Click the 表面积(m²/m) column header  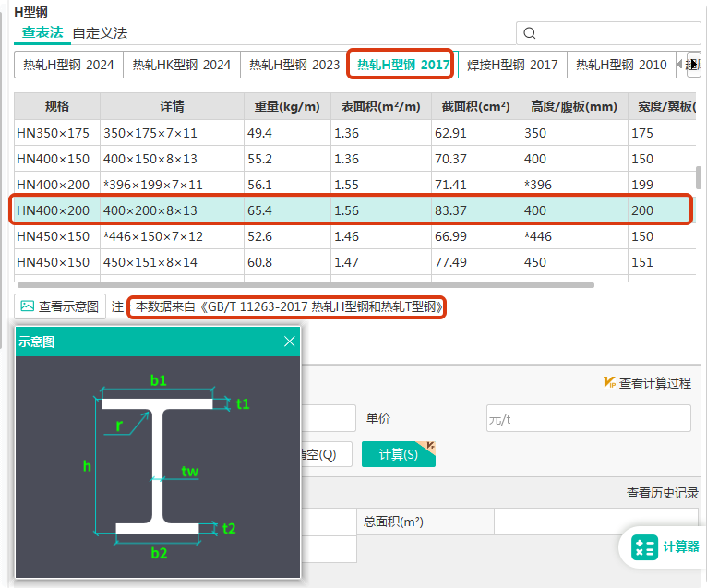click(x=381, y=106)
